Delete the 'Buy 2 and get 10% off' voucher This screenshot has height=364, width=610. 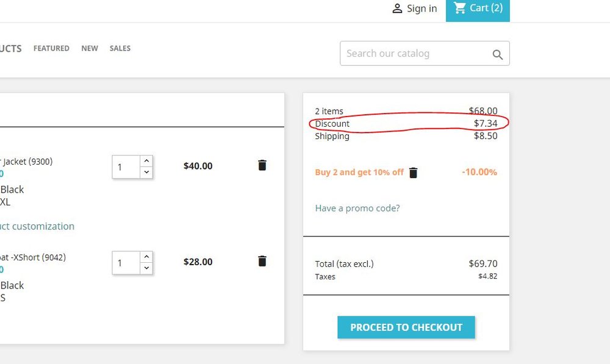[413, 172]
